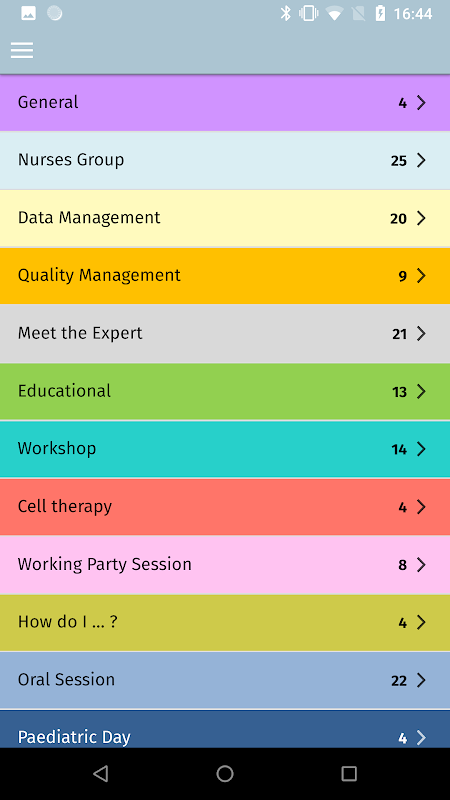
Task: Open the Cell therapy sessions
Action: point(225,507)
